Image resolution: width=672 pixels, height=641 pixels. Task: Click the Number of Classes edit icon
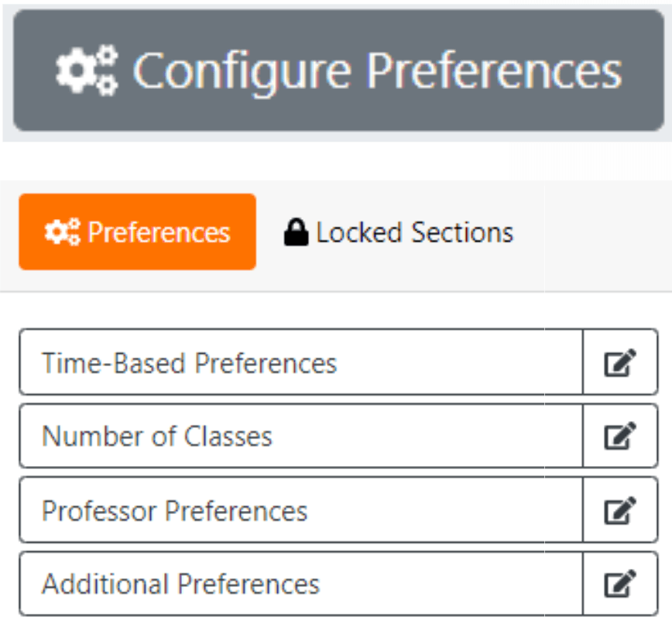click(620, 436)
